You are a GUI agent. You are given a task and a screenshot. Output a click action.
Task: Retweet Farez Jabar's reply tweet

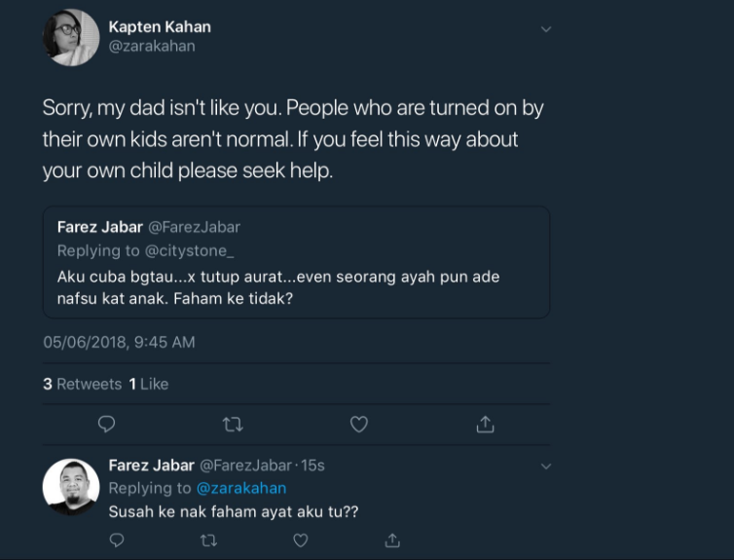coord(208,540)
